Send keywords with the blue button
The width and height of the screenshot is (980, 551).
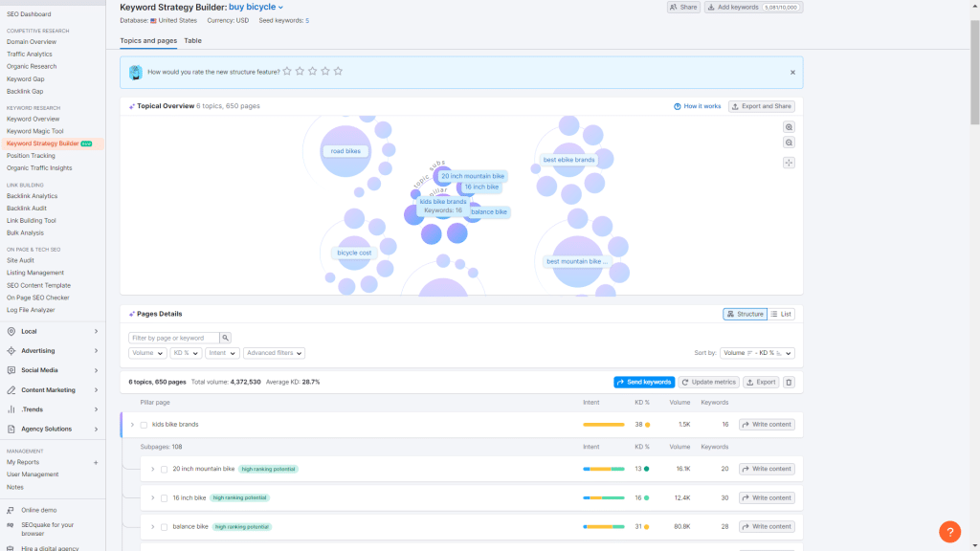(x=644, y=383)
